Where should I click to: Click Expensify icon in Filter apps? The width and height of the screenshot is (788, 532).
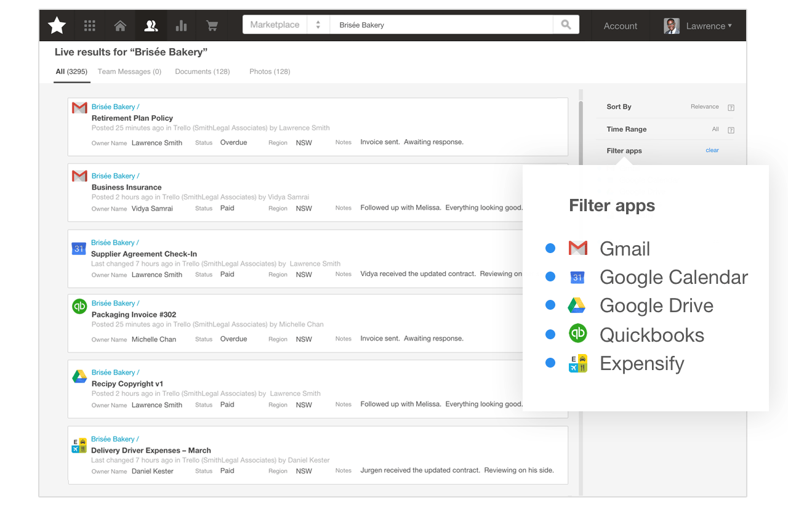pyautogui.click(x=578, y=363)
